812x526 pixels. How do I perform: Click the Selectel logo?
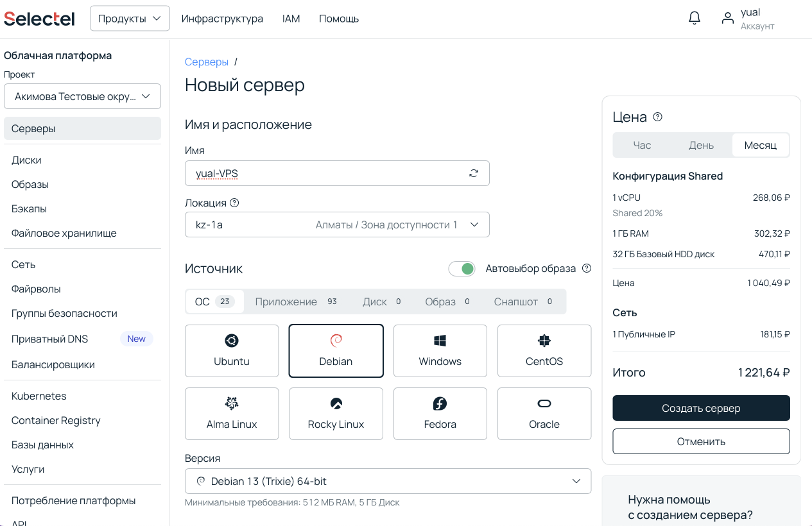tap(39, 19)
